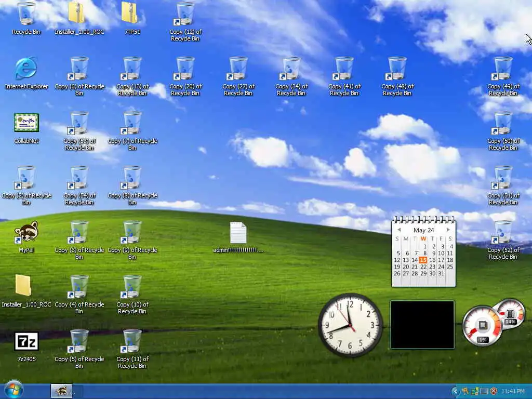Select the CollabNet desktop icon
This screenshot has width=532, height=399.
tap(26, 128)
